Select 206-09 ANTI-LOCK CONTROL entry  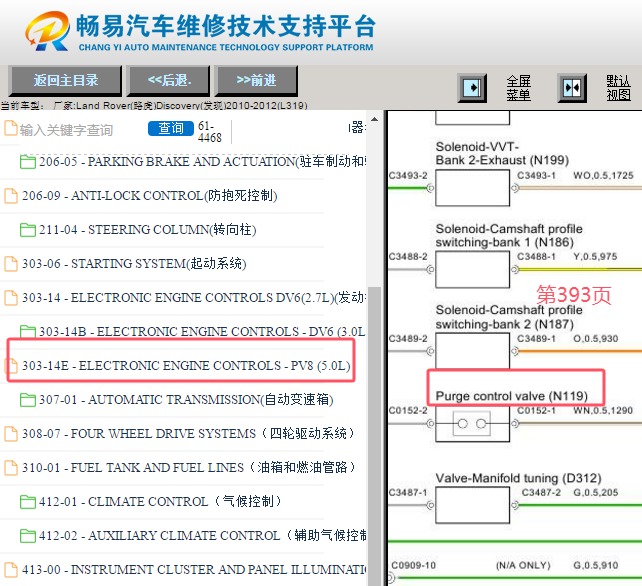click(x=150, y=196)
